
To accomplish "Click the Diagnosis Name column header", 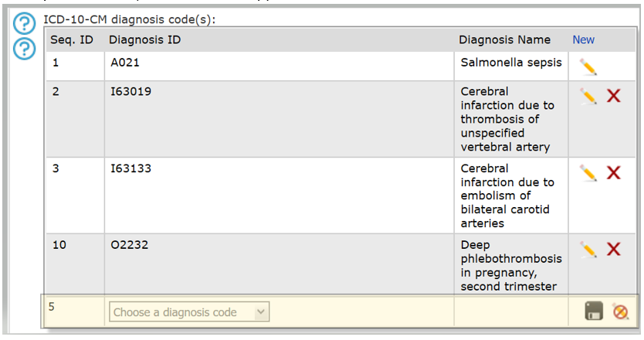I will click(x=504, y=40).
